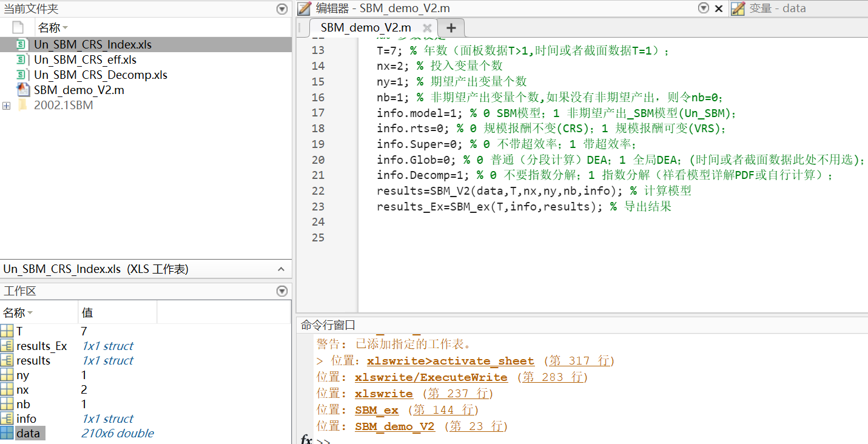Open the xlswrite/ExecuteWrite link

(x=431, y=377)
